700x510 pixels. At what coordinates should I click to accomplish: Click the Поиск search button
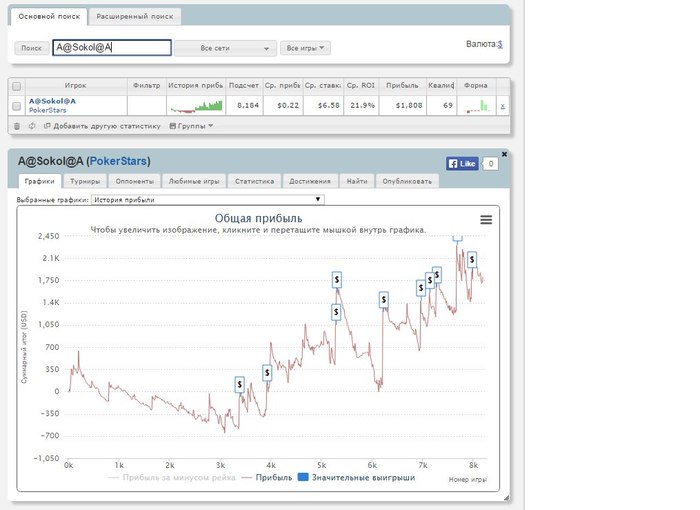pos(32,48)
